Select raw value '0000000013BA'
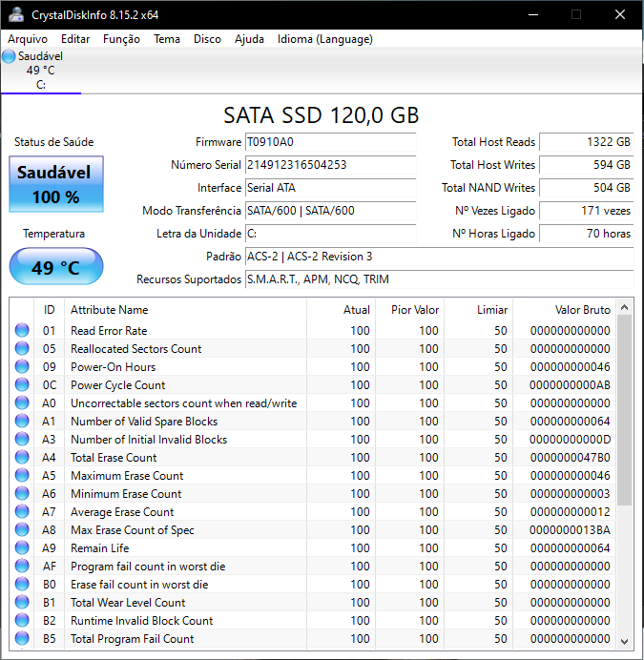Image resolution: width=644 pixels, height=660 pixels. 570,530
